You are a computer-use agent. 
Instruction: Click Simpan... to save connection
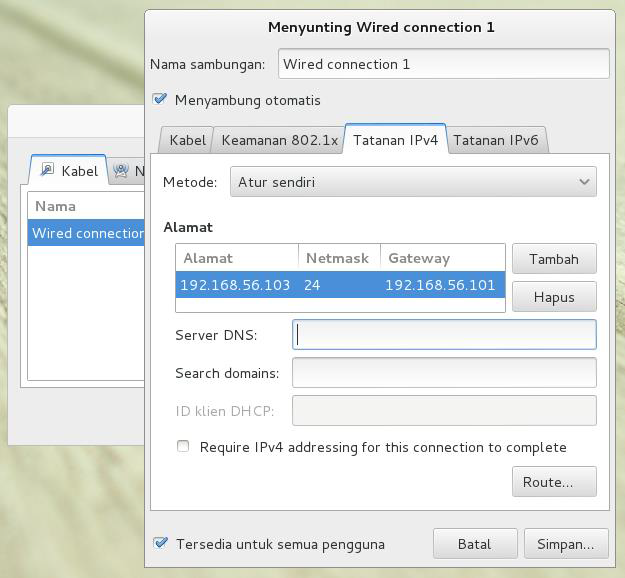[x=565, y=544]
